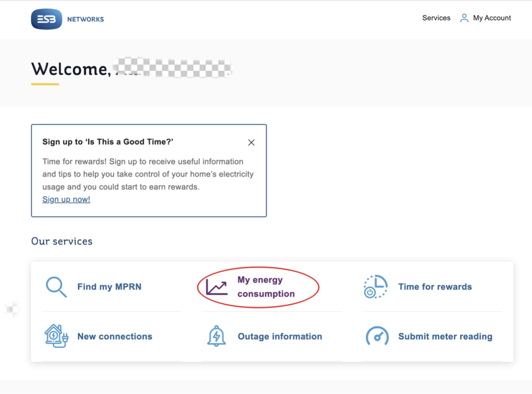Click the Time for rewards clock icon
The image size is (532, 394).
tap(376, 287)
